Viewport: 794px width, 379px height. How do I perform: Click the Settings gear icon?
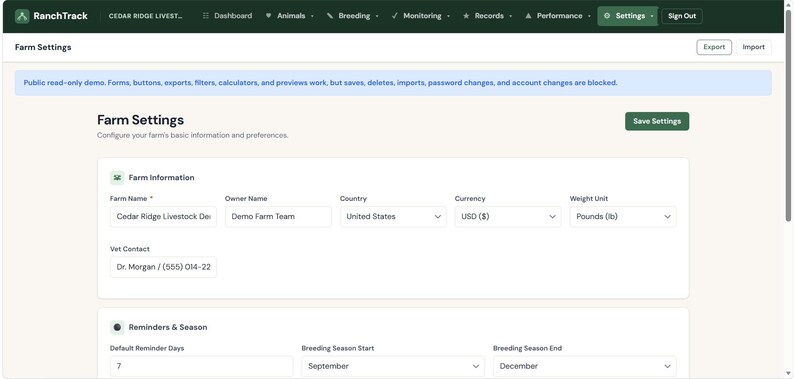tap(607, 16)
